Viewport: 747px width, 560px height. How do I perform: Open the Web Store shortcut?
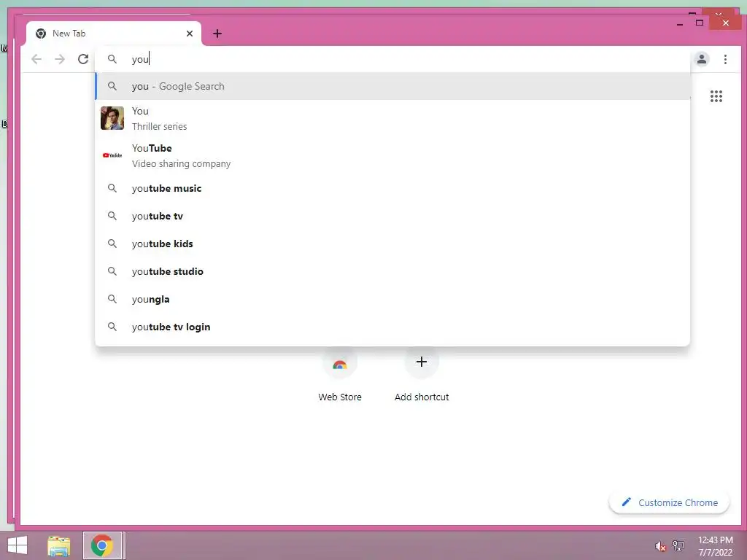tap(340, 376)
